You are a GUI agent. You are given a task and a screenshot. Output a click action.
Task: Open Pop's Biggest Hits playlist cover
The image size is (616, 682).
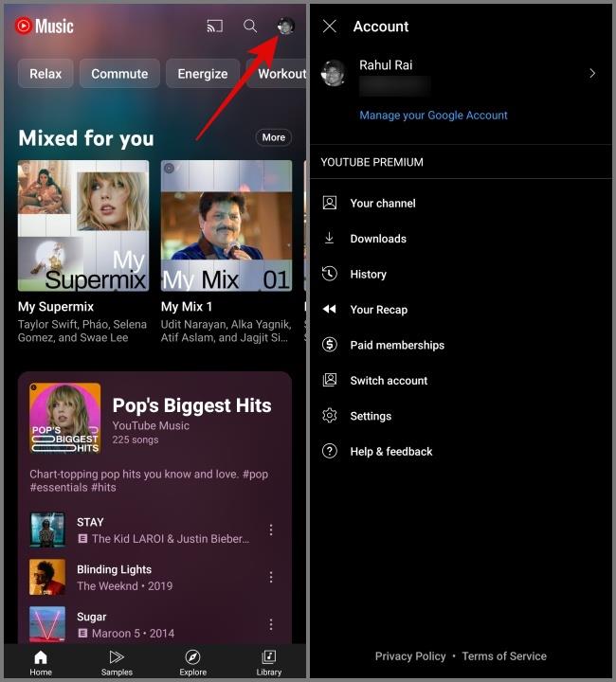click(64, 418)
